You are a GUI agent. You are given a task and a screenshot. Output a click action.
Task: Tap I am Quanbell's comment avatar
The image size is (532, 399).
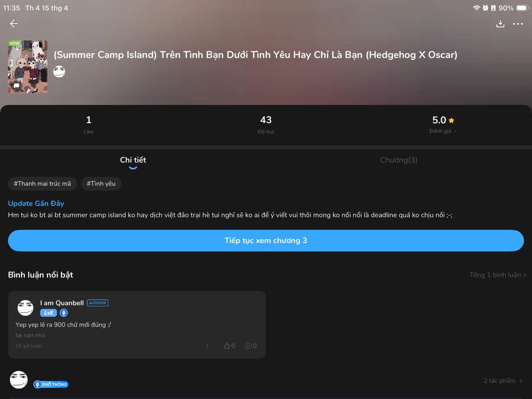(x=25, y=308)
